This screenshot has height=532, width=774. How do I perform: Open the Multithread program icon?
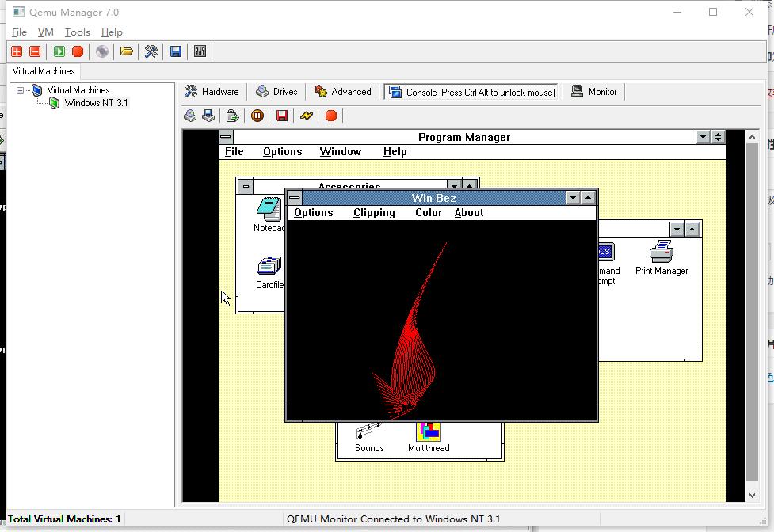coord(429,438)
